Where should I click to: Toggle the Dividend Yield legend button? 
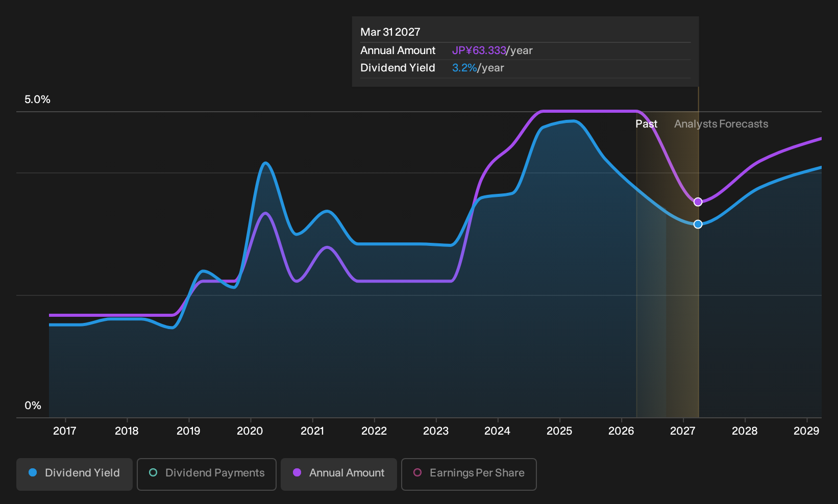pos(74,474)
